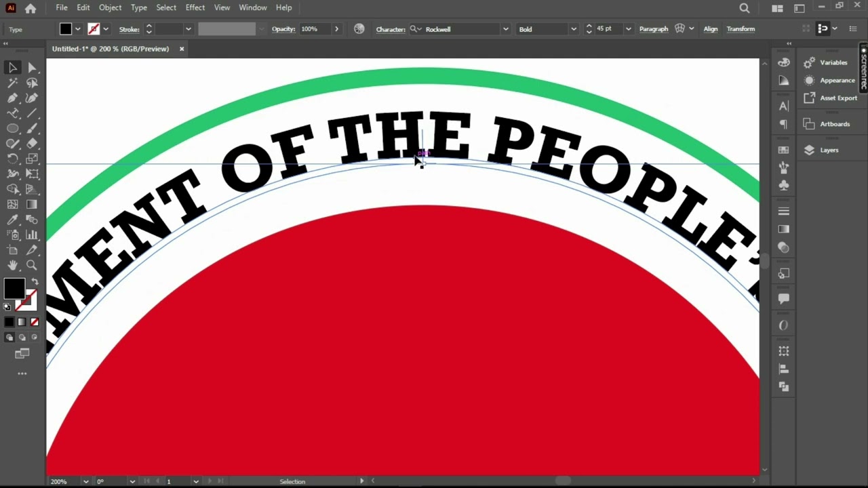The height and width of the screenshot is (488, 868).
Task: Click the Illustrator Home icon
Action: 31,8
